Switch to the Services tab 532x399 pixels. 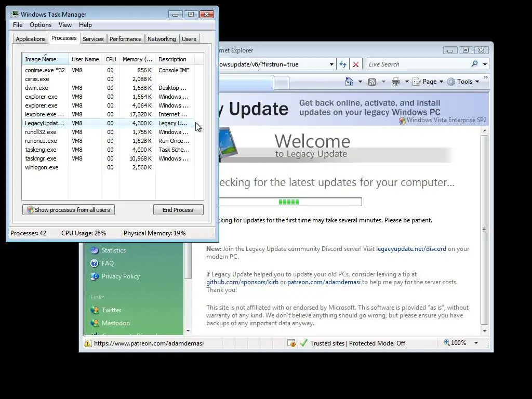93,39
